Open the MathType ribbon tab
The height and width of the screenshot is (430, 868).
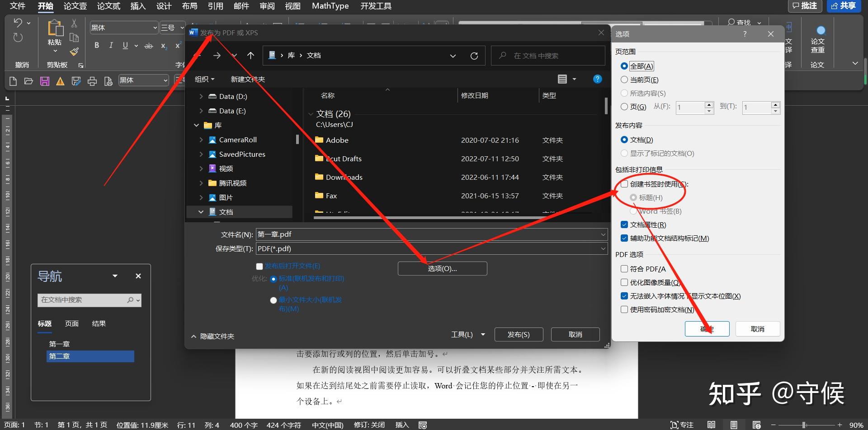pyautogui.click(x=330, y=6)
